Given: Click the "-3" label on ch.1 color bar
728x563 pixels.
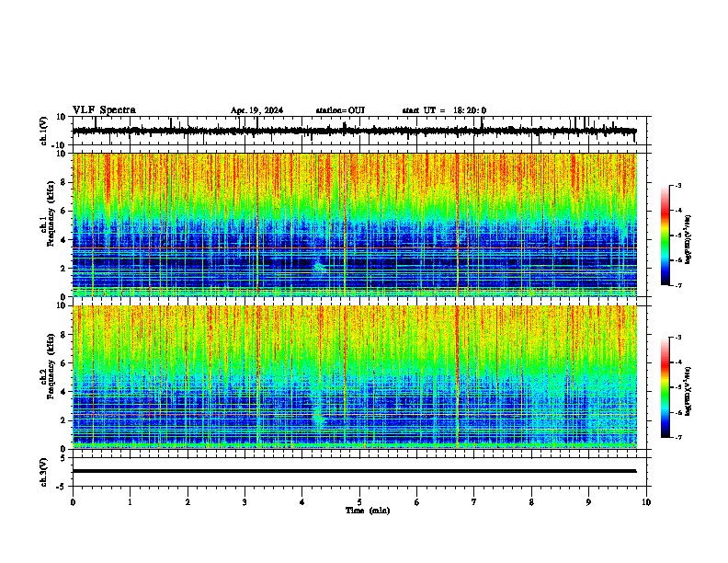Looking at the screenshot, I should pyautogui.click(x=677, y=185).
